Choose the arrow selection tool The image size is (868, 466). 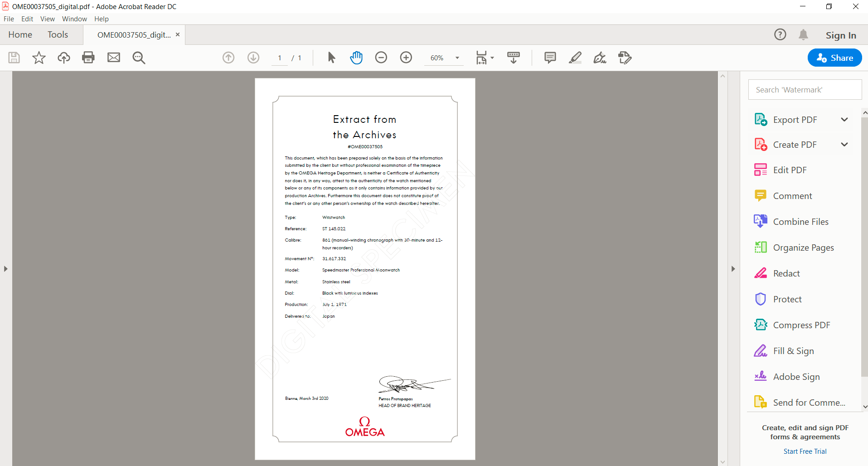[331, 58]
